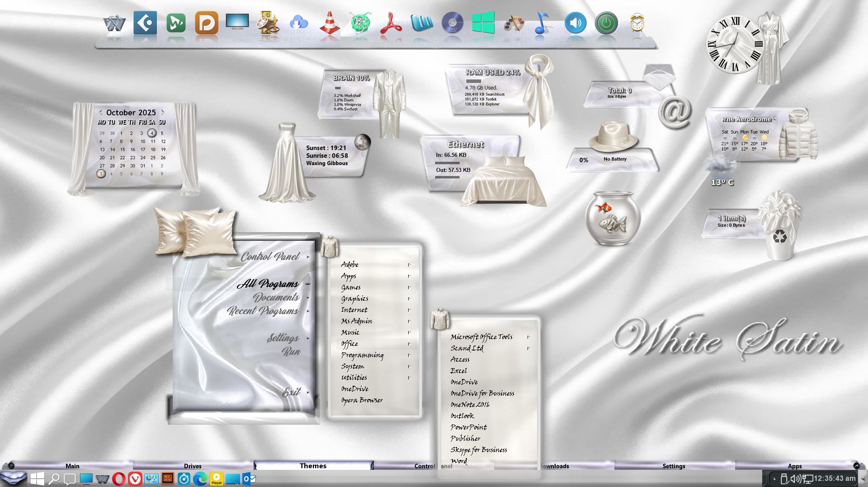The width and height of the screenshot is (868, 487).
Task: Go to next month in calendar
Action: pos(163,112)
